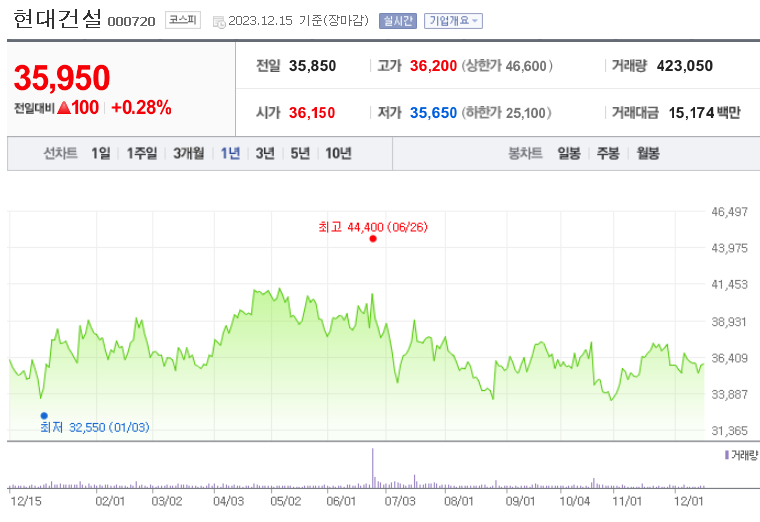Click the current price 35,950

(x=62, y=78)
